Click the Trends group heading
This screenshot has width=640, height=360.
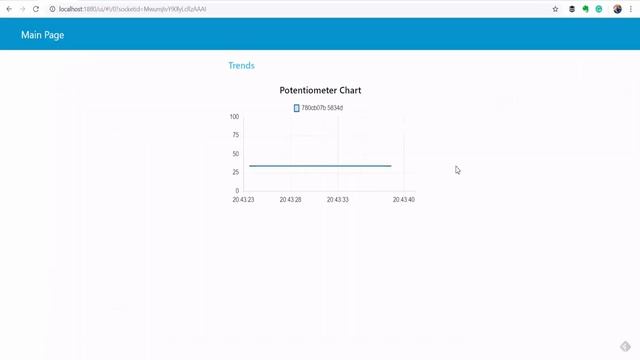click(x=241, y=65)
